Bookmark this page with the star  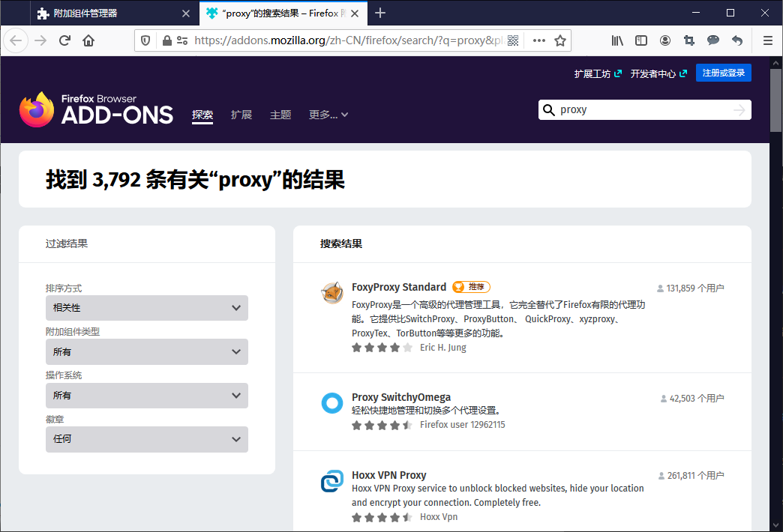pyautogui.click(x=560, y=40)
